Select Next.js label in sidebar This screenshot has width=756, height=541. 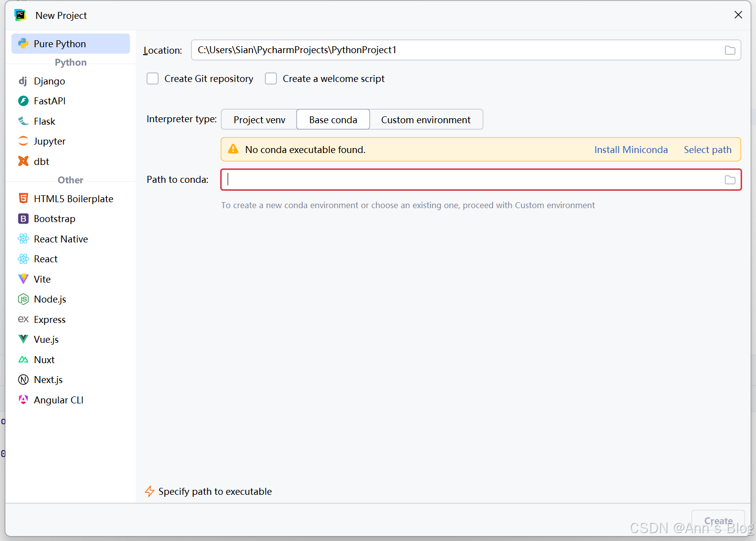click(x=48, y=380)
